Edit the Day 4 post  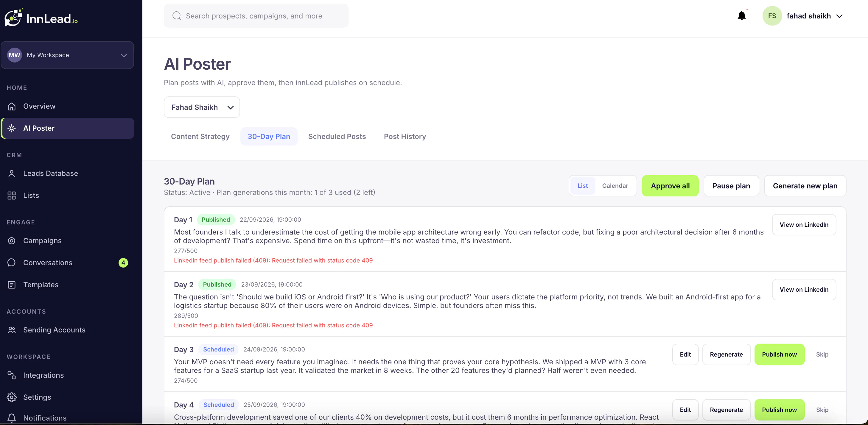[x=685, y=410]
